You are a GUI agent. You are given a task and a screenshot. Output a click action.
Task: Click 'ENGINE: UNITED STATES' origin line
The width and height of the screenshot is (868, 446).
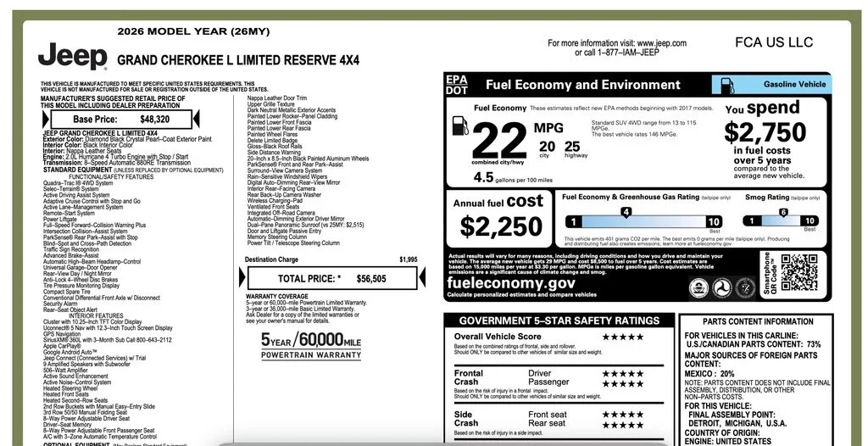pyautogui.click(x=728, y=442)
